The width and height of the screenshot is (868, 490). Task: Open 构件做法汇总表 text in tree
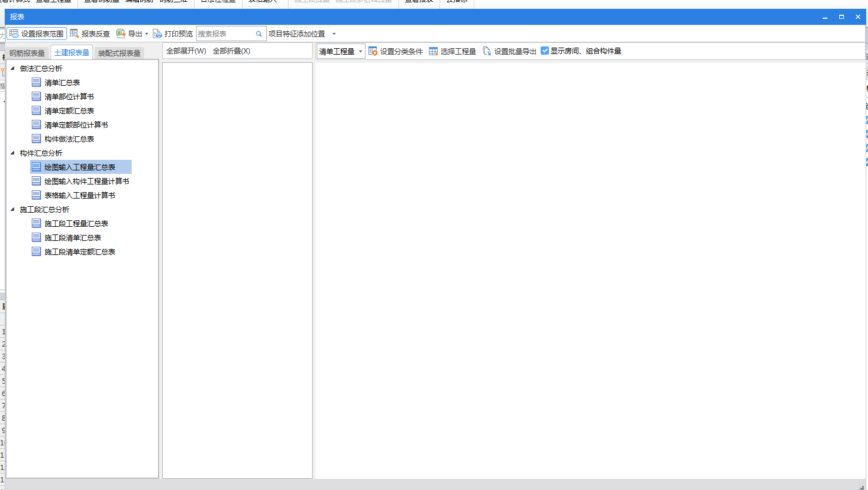pos(69,139)
